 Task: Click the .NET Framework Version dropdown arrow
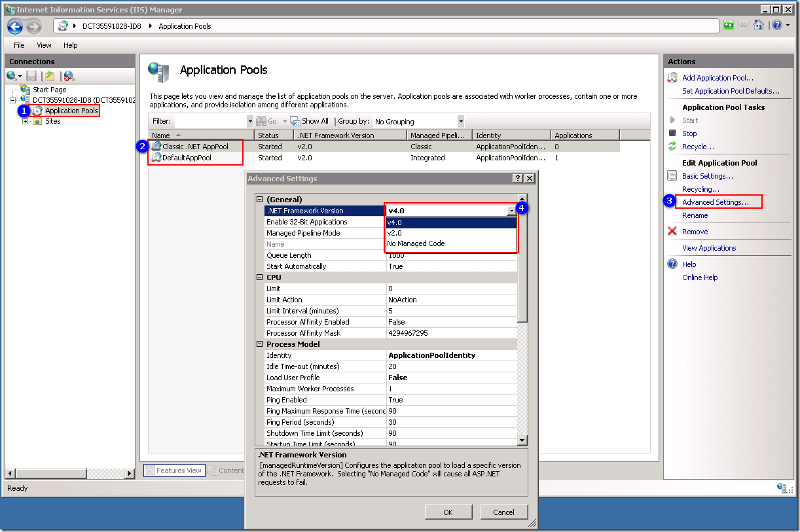coord(511,211)
